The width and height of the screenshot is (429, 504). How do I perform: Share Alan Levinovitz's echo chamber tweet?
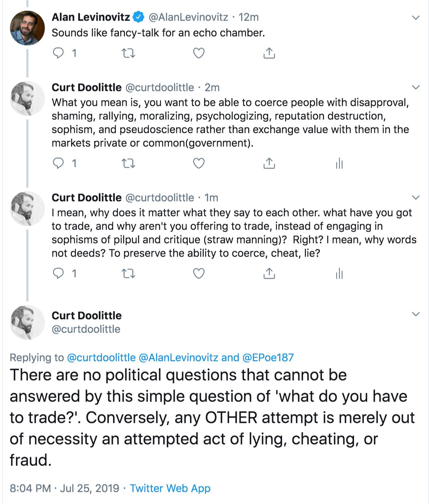(x=269, y=53)
